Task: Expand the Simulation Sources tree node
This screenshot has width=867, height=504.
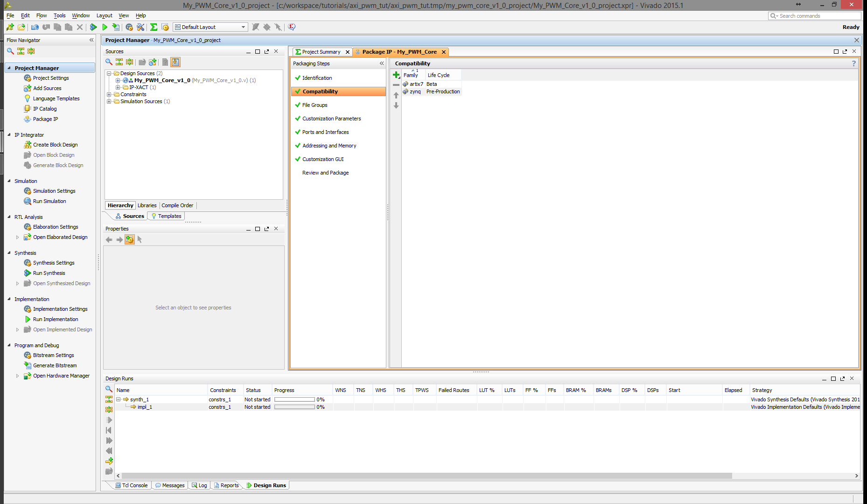Action: (x=109, y=101)
